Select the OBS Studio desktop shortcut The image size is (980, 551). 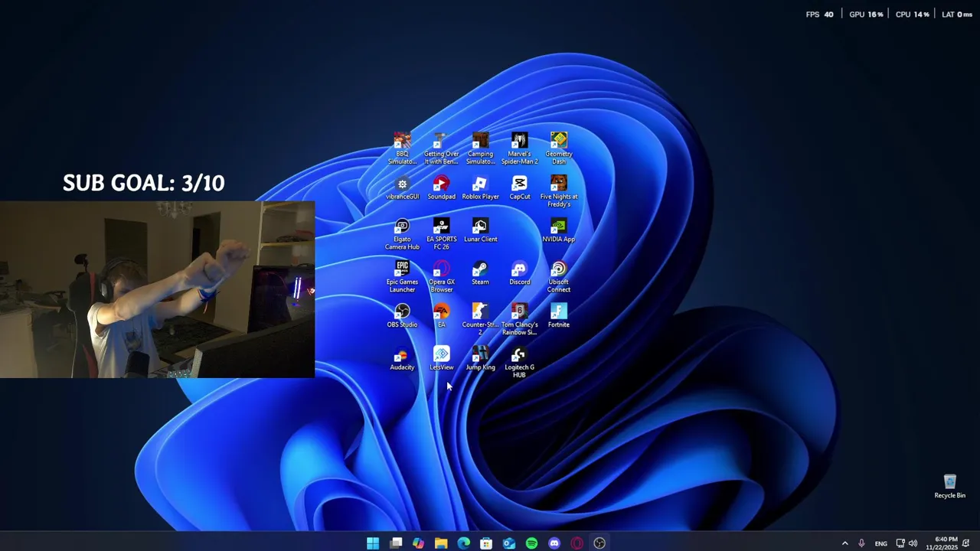point(402,316)
